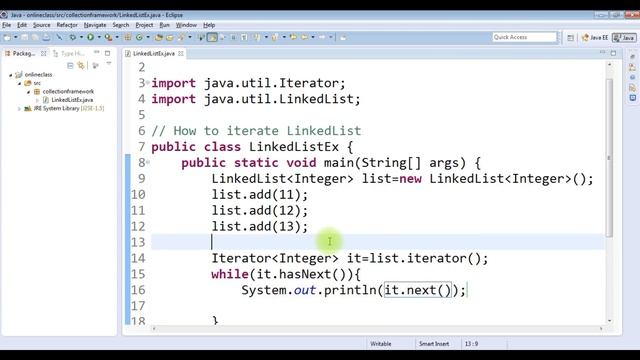Click the Open Type toolbar icon
The image size is (640, 360).
(x=159, y=38)
